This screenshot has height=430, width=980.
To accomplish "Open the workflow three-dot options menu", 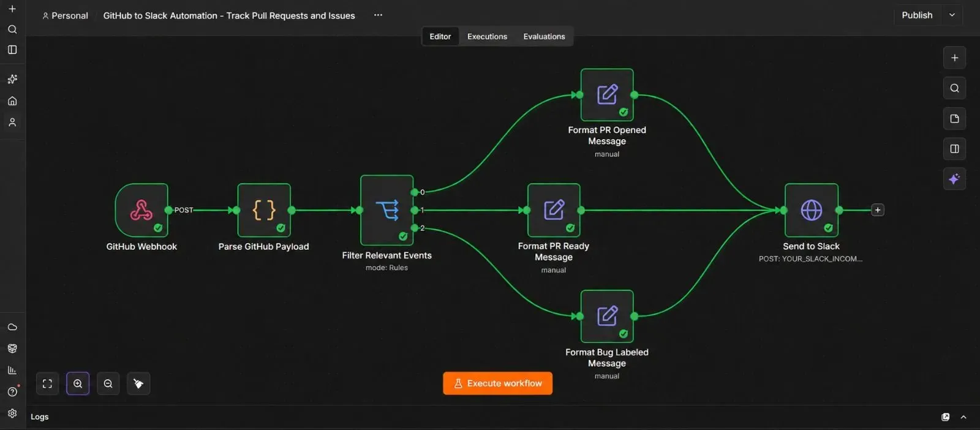I will (378, 15).
